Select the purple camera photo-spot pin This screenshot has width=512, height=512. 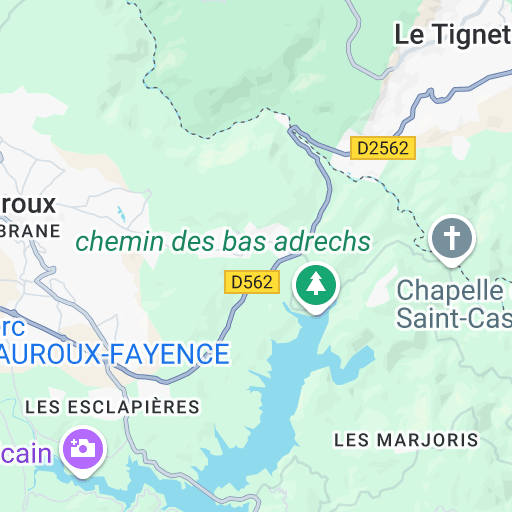[83, 450]
